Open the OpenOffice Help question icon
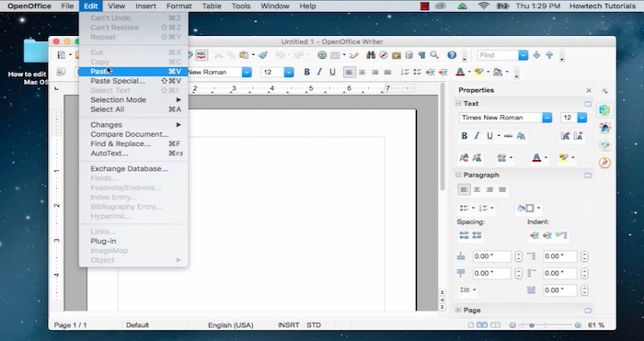 [452, 55]
